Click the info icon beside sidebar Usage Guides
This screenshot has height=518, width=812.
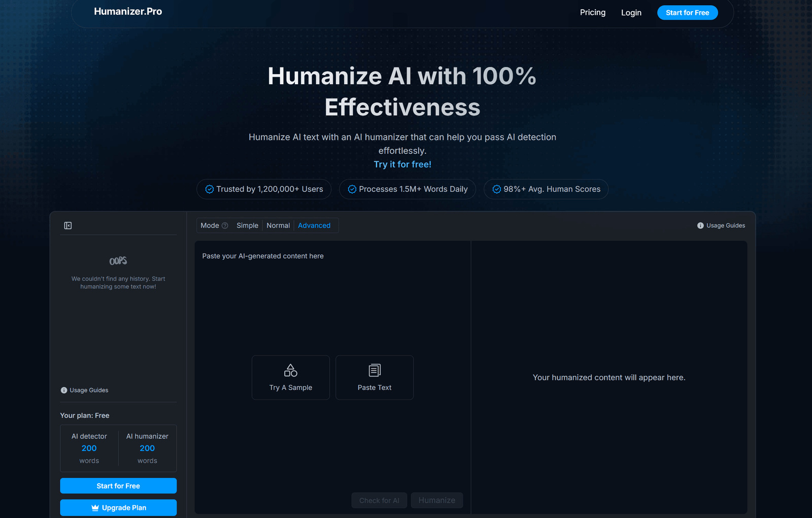coord(64,390)
